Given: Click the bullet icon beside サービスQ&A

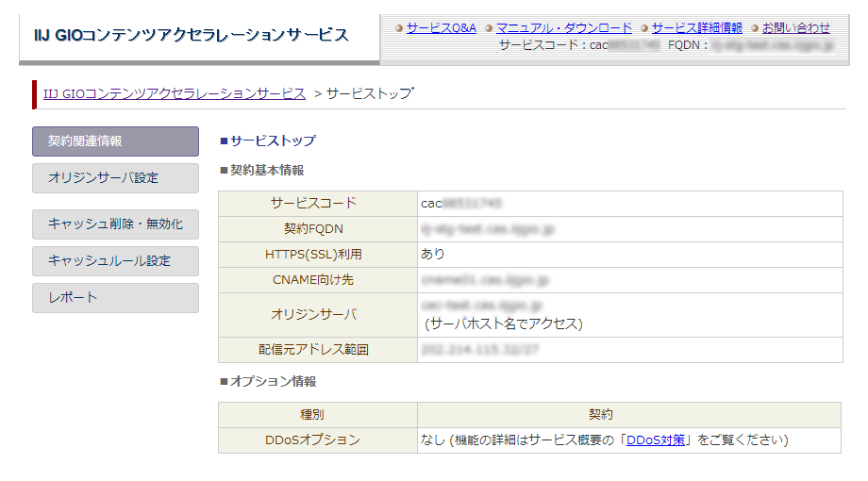Looking at the screenshot, I should [400, 28].
